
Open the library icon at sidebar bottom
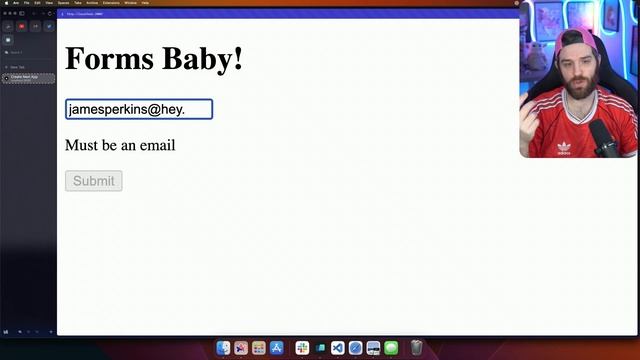6,332
